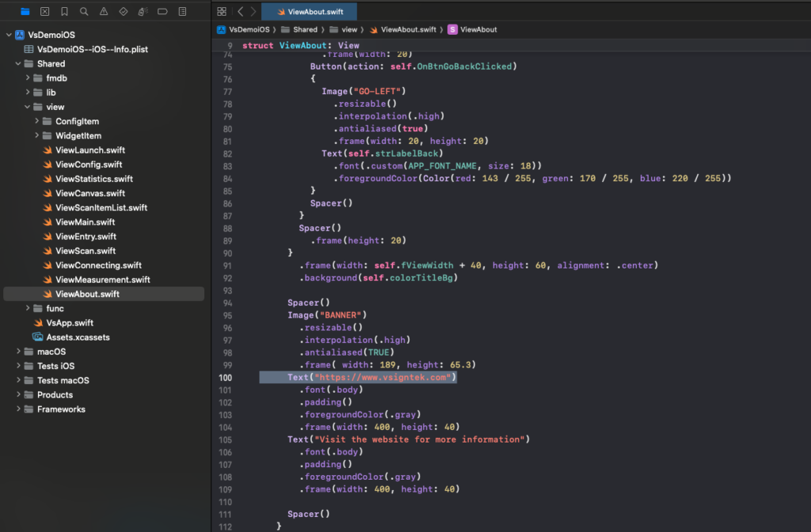
Task: Open the Find navigator magnifier icon
Action: (84, 12)
